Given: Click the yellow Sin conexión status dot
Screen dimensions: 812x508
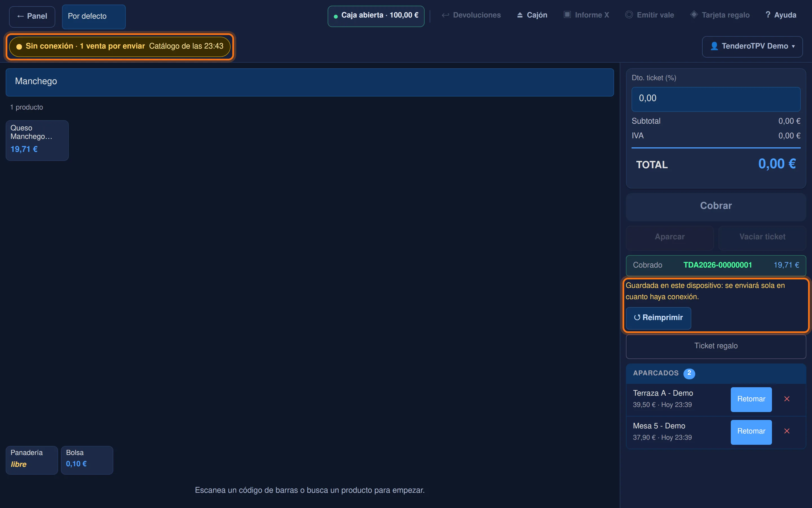Looking at the screenshot, I should [19, 46].
